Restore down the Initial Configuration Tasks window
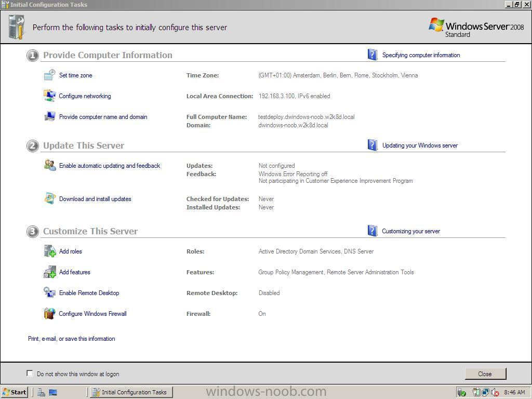The image size is (532, 399). click(516, 4)
